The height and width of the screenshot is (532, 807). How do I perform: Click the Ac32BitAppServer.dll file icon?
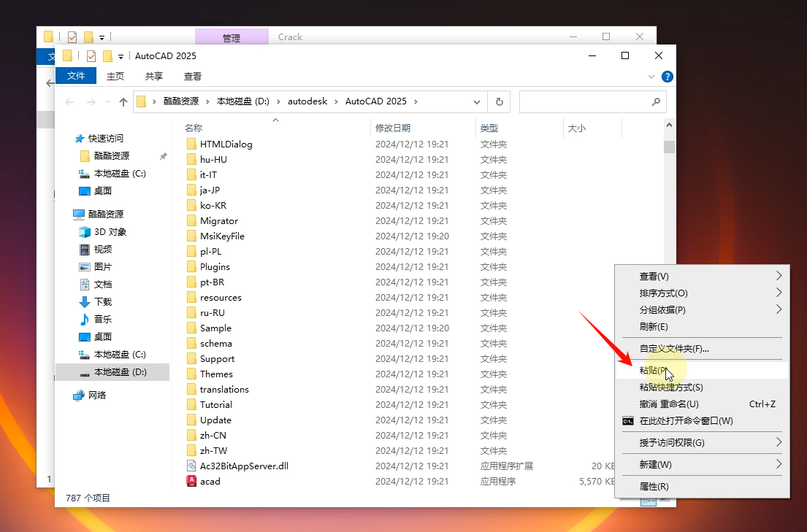click(191, 466)
